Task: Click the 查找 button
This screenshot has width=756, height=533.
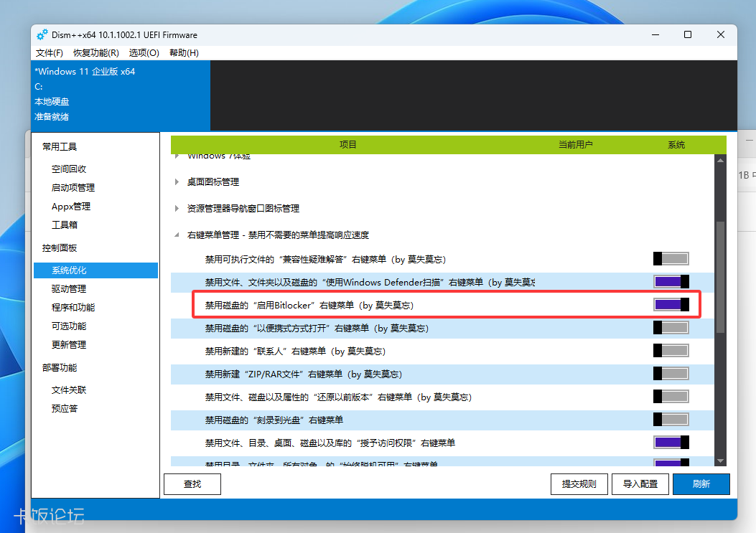Action: coord(192,484)
